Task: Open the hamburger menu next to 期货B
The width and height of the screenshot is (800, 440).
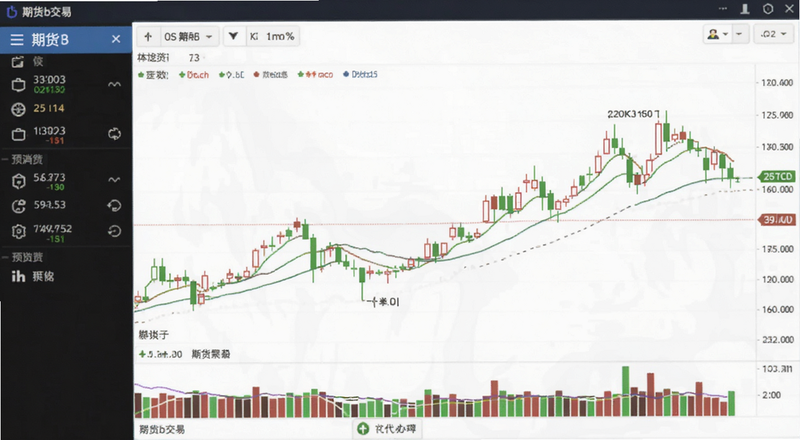Action: 17,39
